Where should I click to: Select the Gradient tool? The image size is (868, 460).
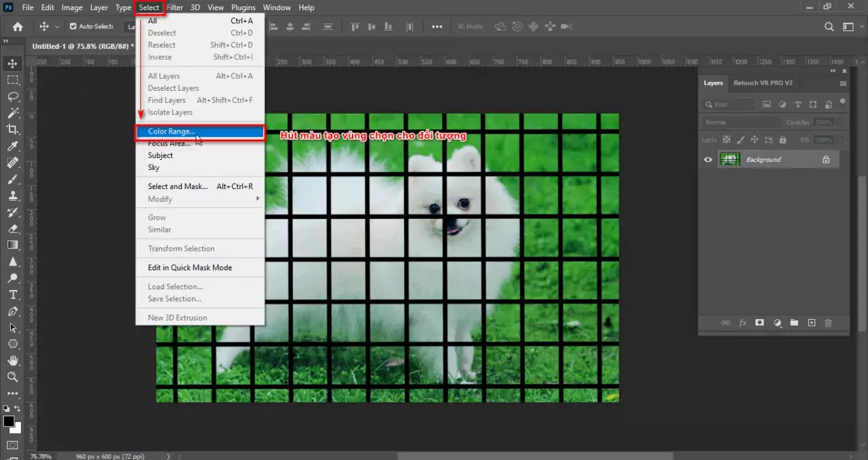pyautogui.click(x=12, y=246)
